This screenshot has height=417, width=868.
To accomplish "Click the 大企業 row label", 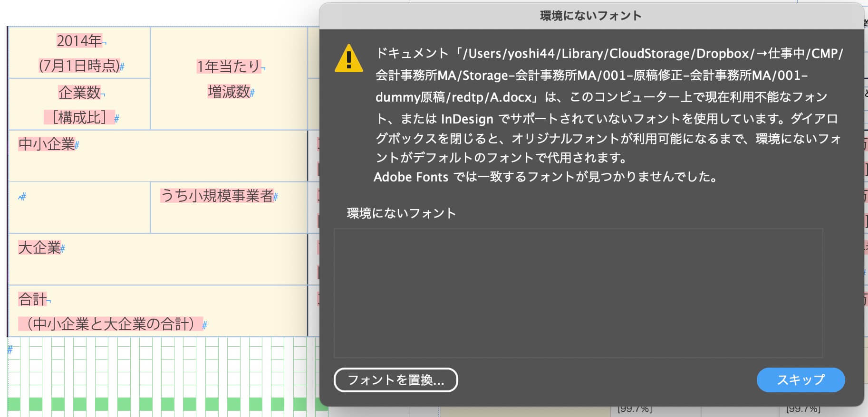I will point(39,247).
